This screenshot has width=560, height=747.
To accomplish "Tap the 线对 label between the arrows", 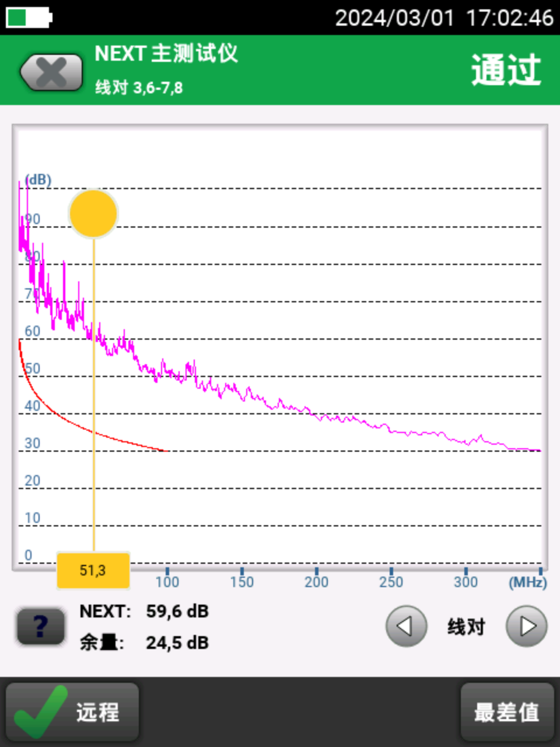I will tap(466, 627).
